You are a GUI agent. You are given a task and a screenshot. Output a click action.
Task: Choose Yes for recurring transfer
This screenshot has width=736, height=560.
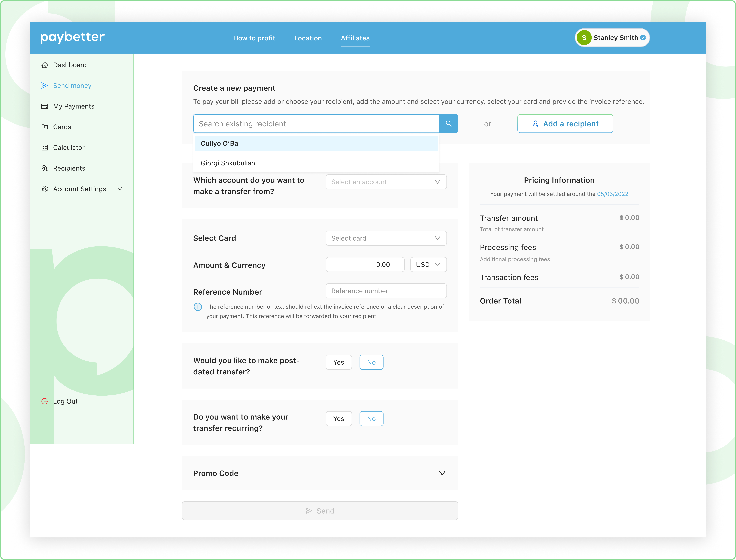coord(339,419)
